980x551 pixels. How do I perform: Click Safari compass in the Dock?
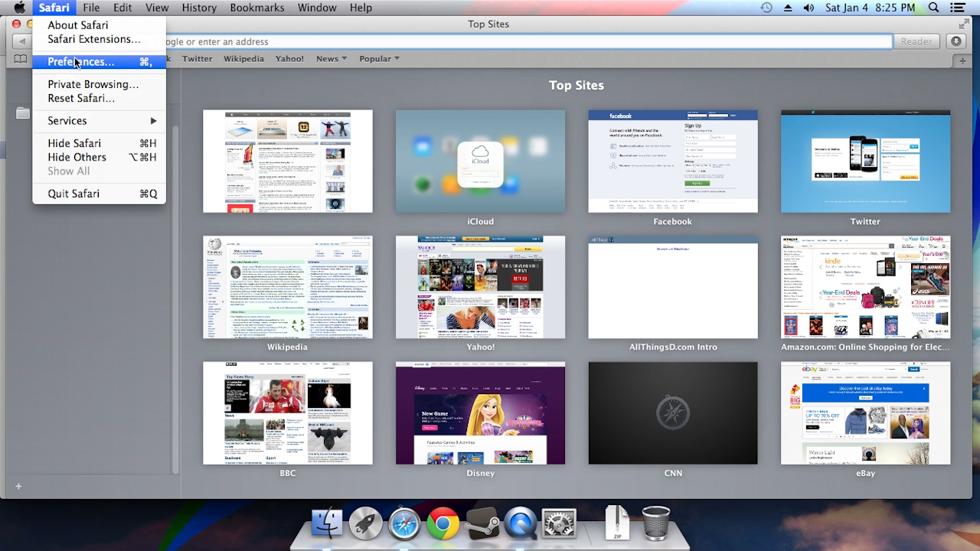[404, 524]
